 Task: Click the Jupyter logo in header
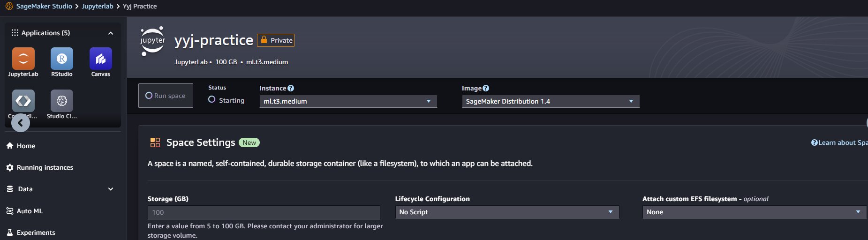(152, 41)
